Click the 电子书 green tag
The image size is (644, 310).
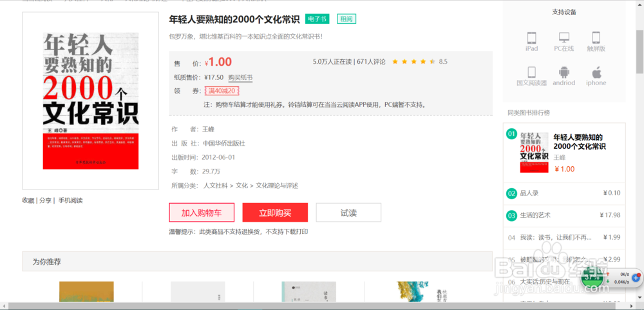point(317,19)
